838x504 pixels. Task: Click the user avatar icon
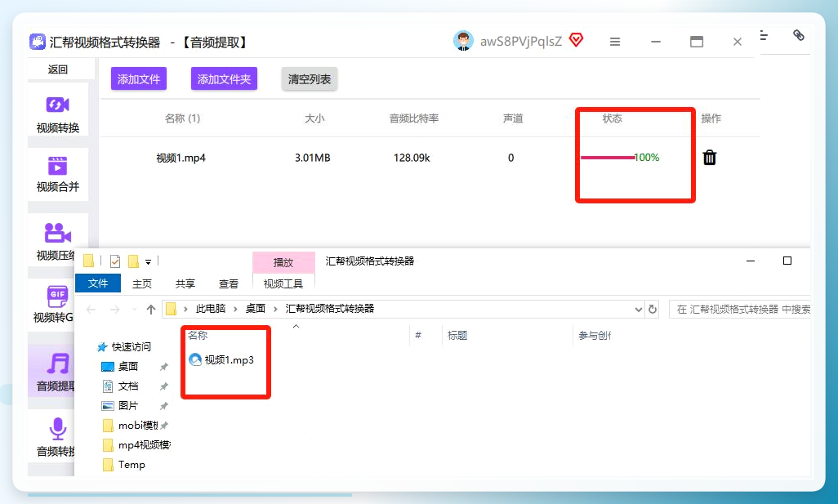463,41
